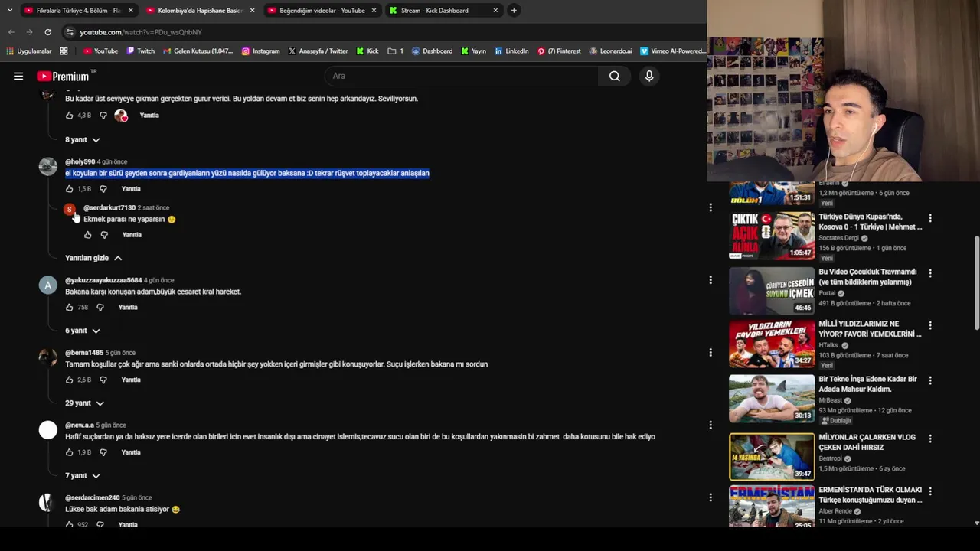Dislike the @holy590 comment
Viewport: 980px width, 551px height.
[x=103, y=189]
